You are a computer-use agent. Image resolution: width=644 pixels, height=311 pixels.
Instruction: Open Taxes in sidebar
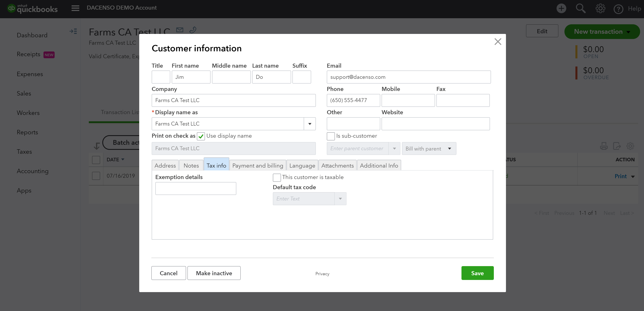(x=24, y=152)
